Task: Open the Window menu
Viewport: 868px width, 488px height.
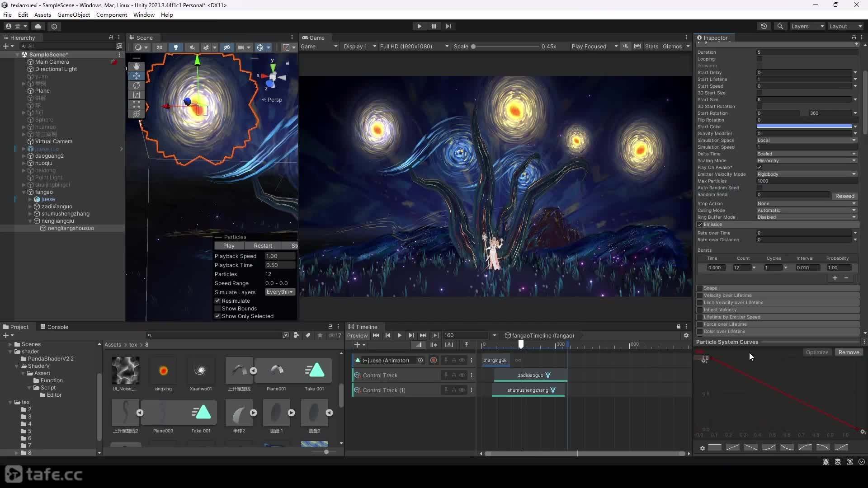Action: click(x=144, y=14)
